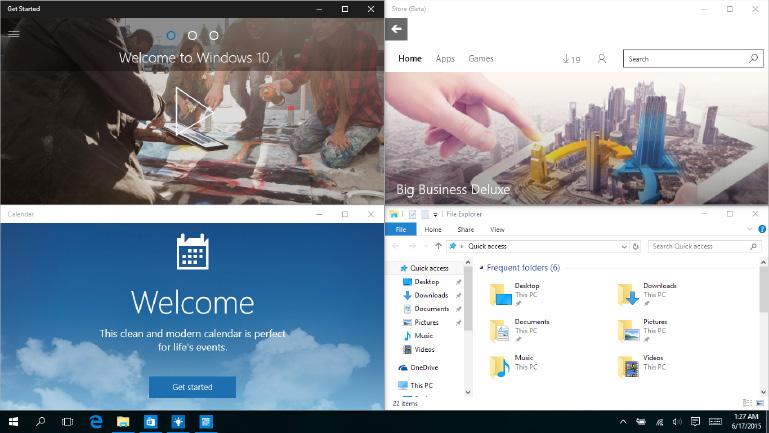Click Get started in Calendar

[192, 387]
